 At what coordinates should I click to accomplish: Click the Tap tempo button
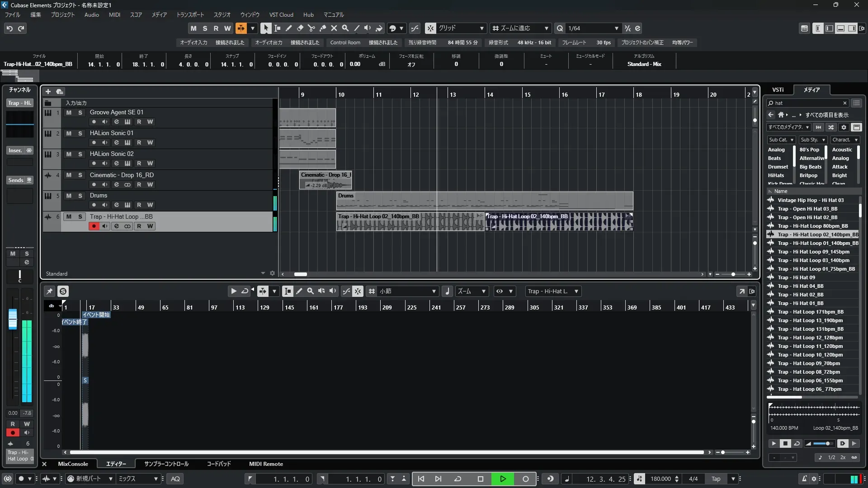[x=716, y=479]
